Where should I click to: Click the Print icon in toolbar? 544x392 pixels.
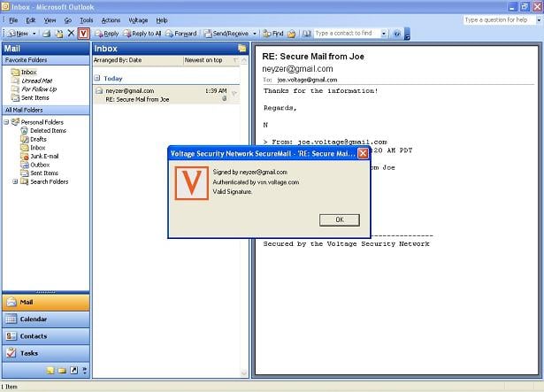[x=47, y=34]
